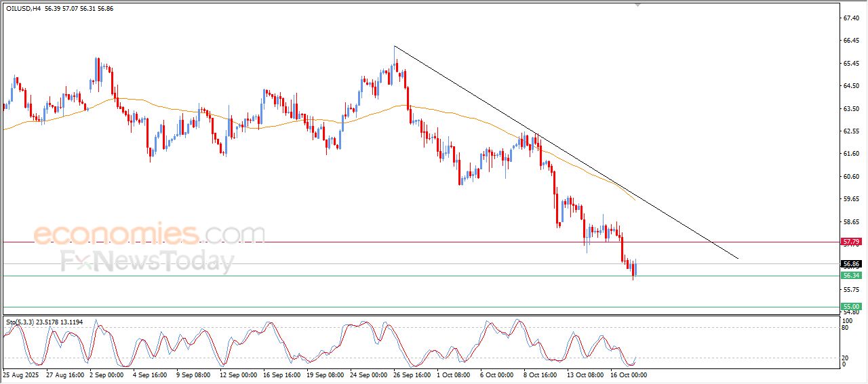Screen dimensions: 868x384
Task: Click the FxNewsToday watermark logo
Action: coord(147,261)
